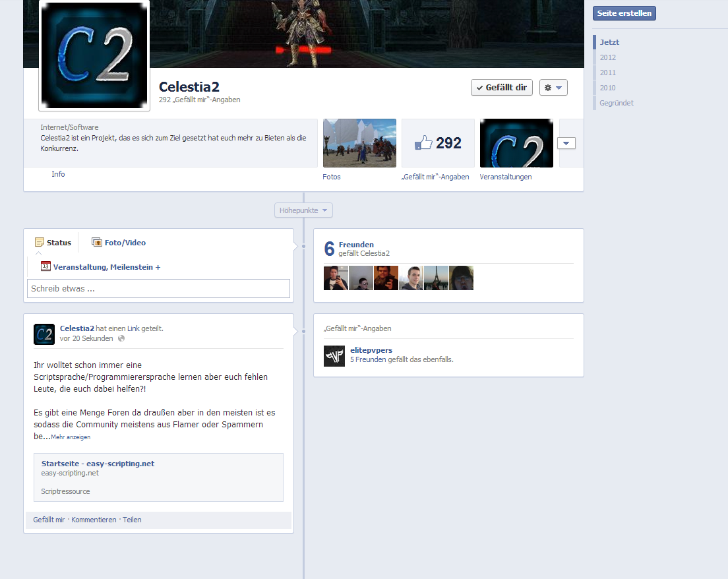
Task: Click the Celestia2 page title
Action: click(189, 87)
